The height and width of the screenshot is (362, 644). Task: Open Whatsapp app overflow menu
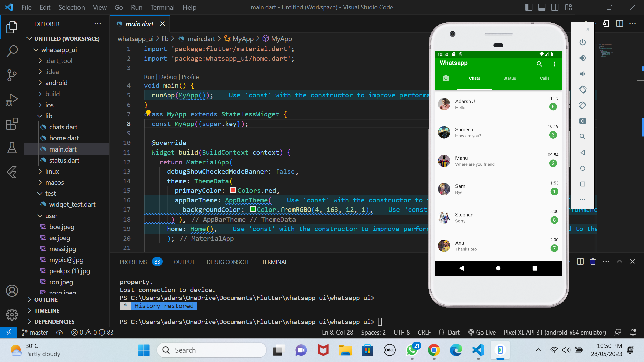pyautogui.click(x=554, y=64)
